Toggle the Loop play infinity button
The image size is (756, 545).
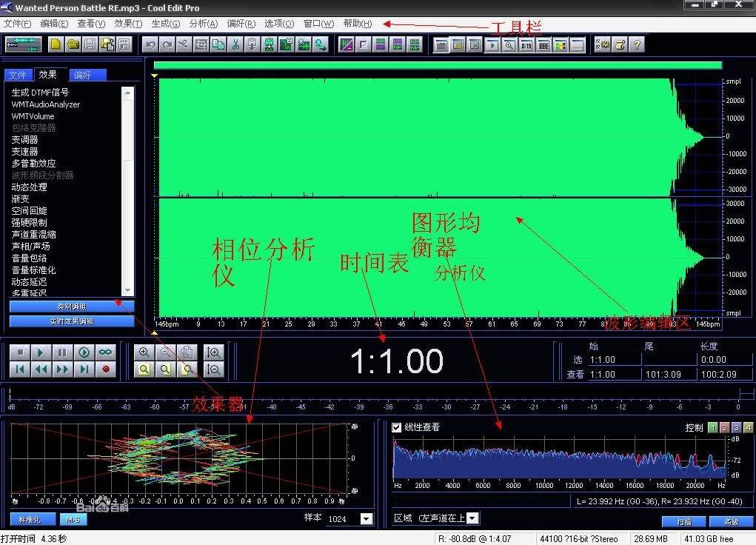(x=106, y=352)
